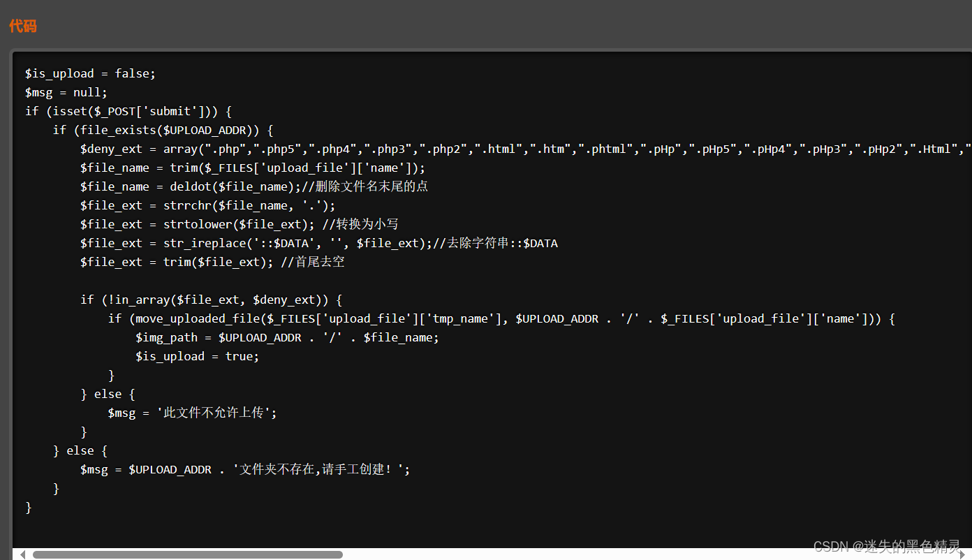The image size is (972, 560).
Task: Click the $file_name = trim line
Action: click(x=253, y=168)
